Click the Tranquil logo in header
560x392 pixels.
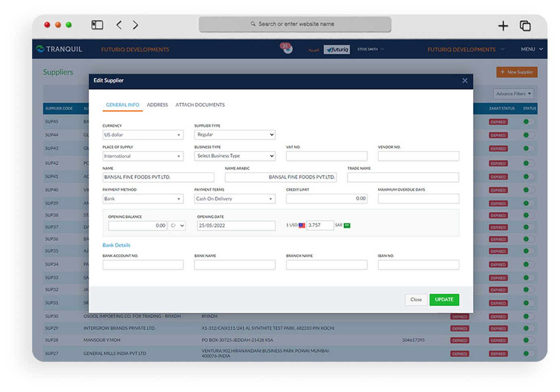pos(59,49)
